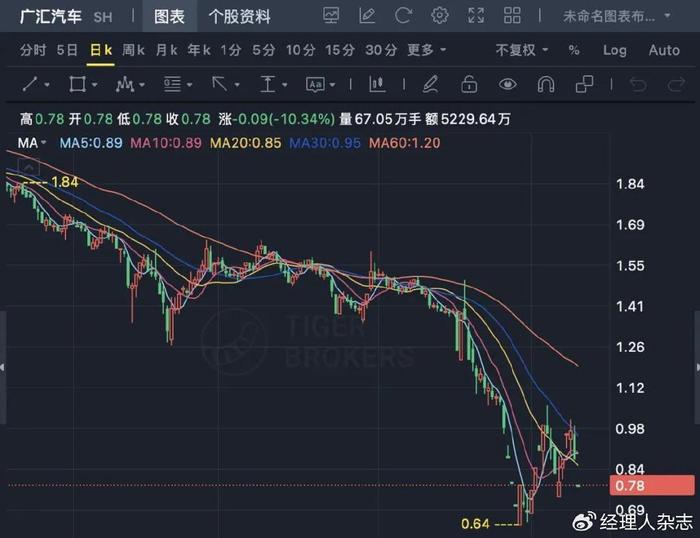Switch to 30分 interval
Viewport: 700px width, 538px height.
tap(381, 50)
